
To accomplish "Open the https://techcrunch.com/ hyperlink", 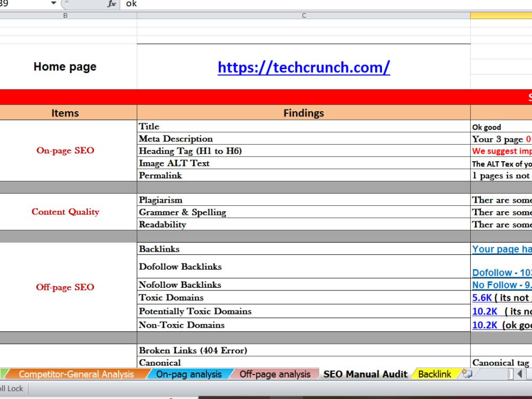I will 304,67.
